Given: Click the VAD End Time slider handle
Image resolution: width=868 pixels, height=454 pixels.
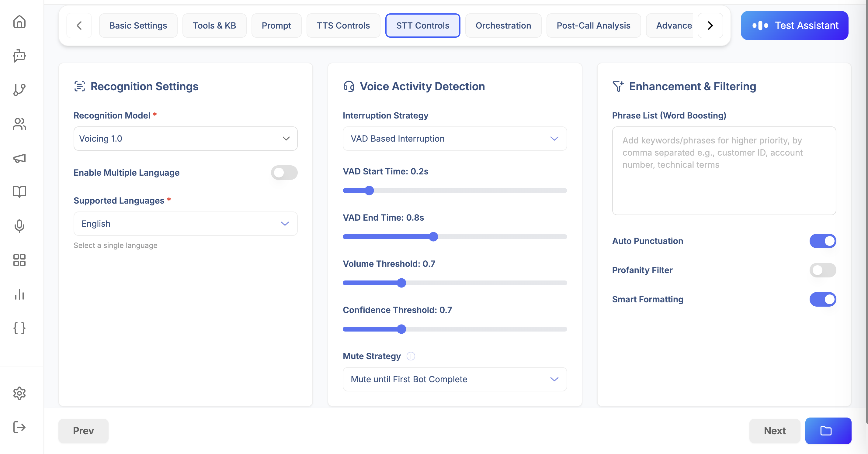Looking at the screenshot, I should [x=433, y=237].
